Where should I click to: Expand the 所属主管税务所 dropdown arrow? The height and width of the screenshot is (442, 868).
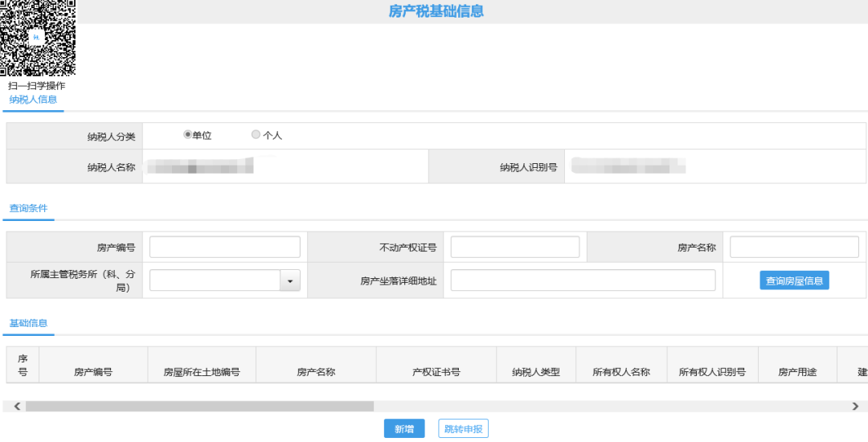[x=290, y=280]
